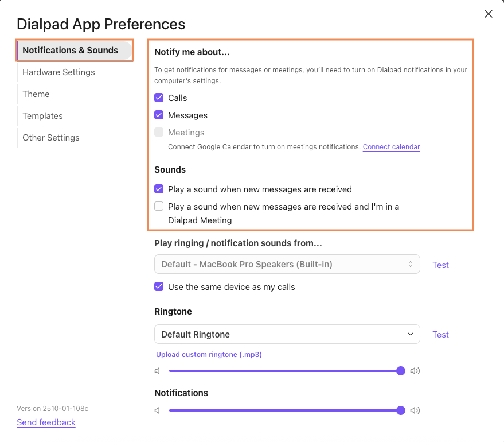Screen dimensions: 504x442
Task: Click the Sounds heading
Action: tap(170, 170)
